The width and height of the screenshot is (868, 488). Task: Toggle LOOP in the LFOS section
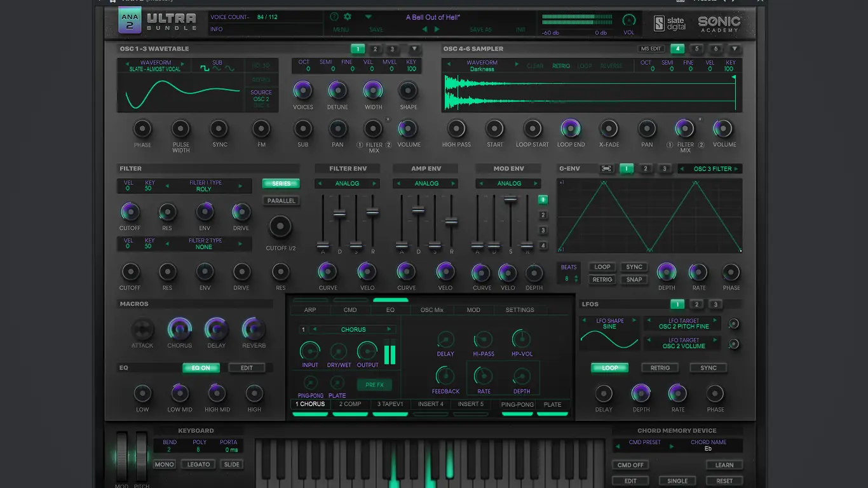point(609,367)
